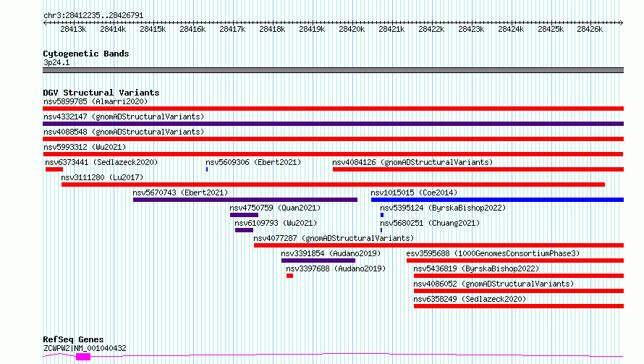Click the purple bar of nsv6109793
Viewport: 644px width, 364px height.
click(x=244, y=230)
